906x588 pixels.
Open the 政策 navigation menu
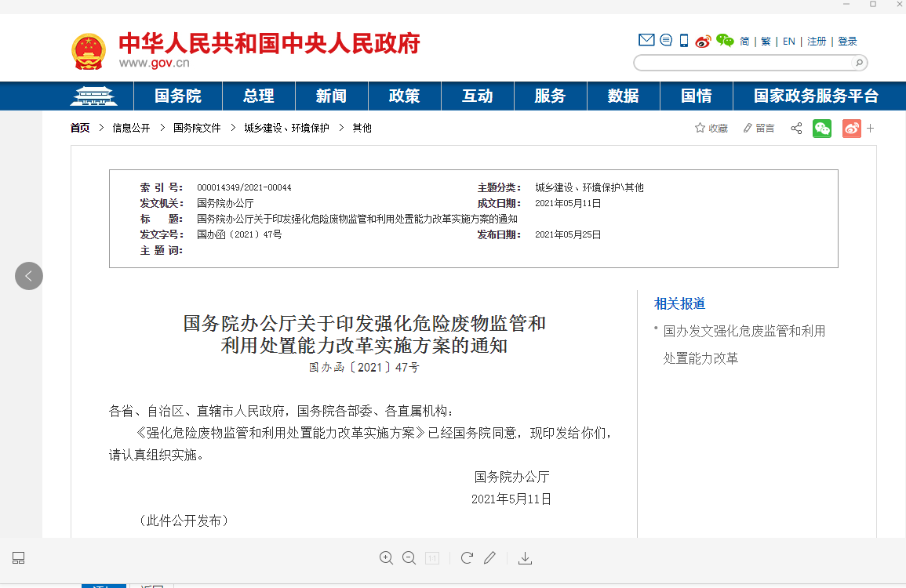[404, 96]
